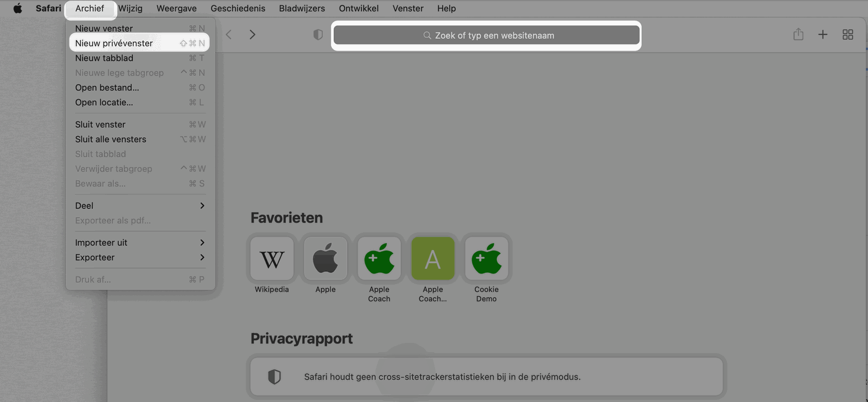
Task: Choose Nieuw tabblad
Action: tap(140, 58)
